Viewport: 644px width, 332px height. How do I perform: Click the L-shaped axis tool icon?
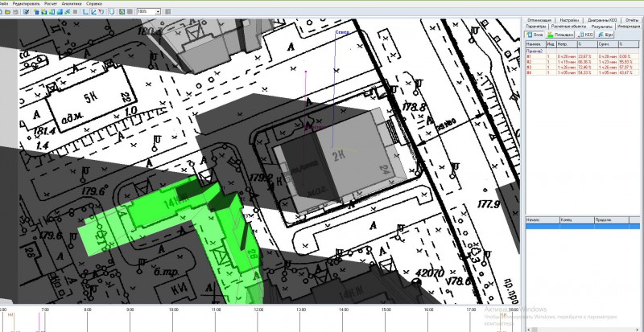pos(85,11)
